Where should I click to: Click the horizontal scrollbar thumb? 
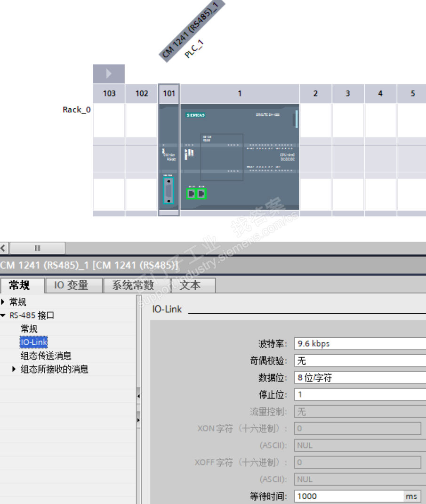[38, 248]
